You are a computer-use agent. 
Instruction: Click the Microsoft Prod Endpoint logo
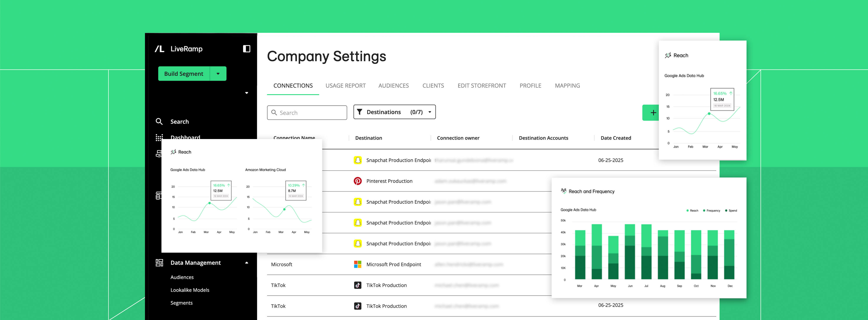coord(358,264)
